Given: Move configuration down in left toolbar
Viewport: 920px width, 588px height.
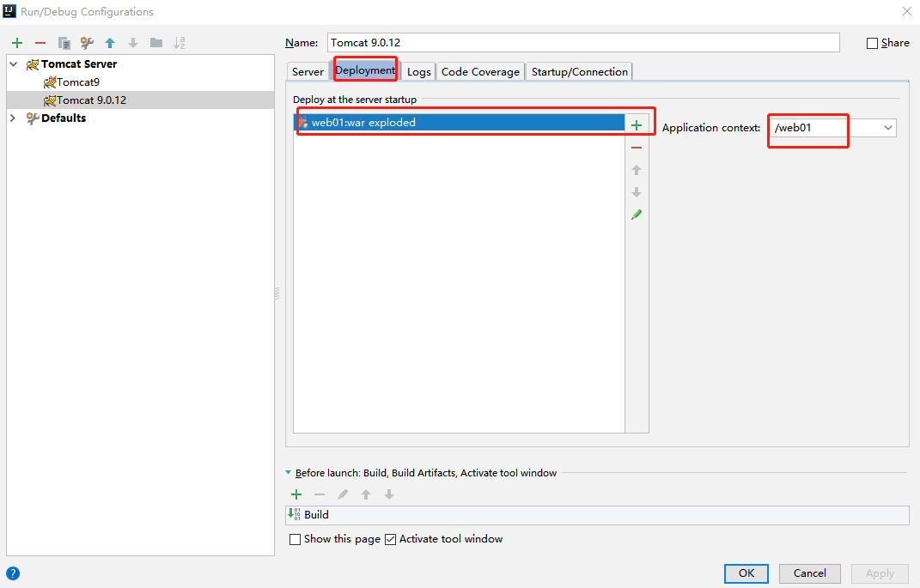Looking at the screenshot, I should coord(133,43).
